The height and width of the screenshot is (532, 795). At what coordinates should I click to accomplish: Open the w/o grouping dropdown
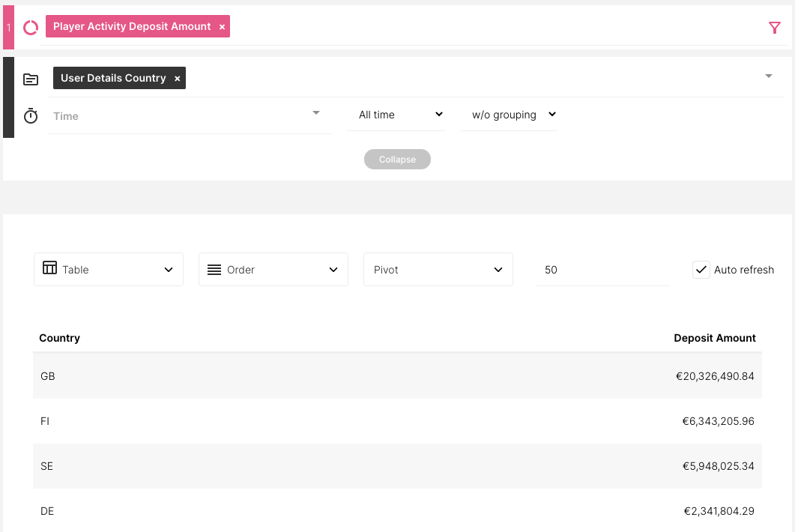[509, 115]
